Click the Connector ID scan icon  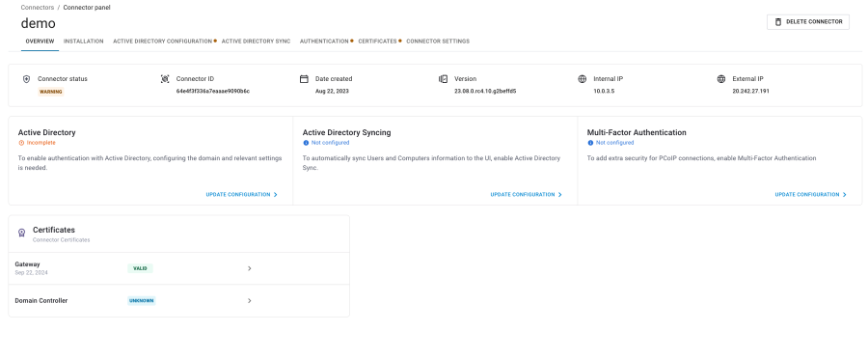(x=164, y=79)
